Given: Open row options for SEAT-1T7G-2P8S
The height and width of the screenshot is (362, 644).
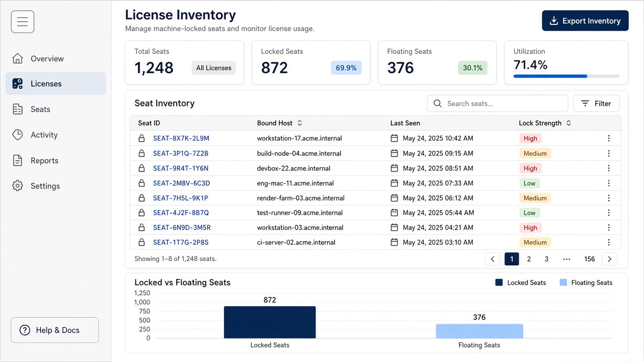Looking at the screenshot, I should click(609, 242).
